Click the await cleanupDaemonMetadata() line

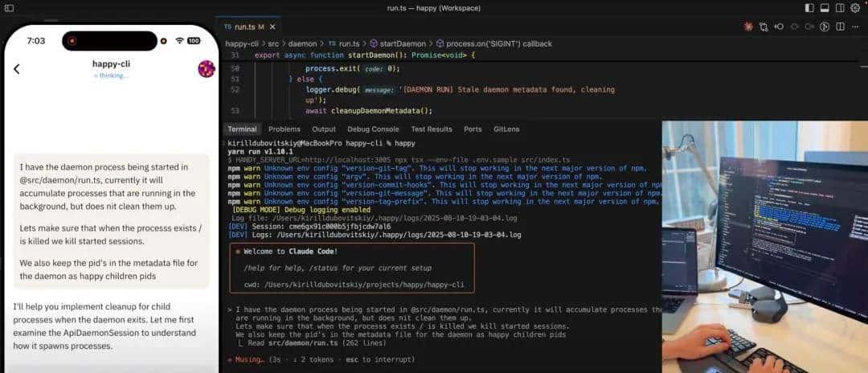pyautogui.click(x=368, y=111)
